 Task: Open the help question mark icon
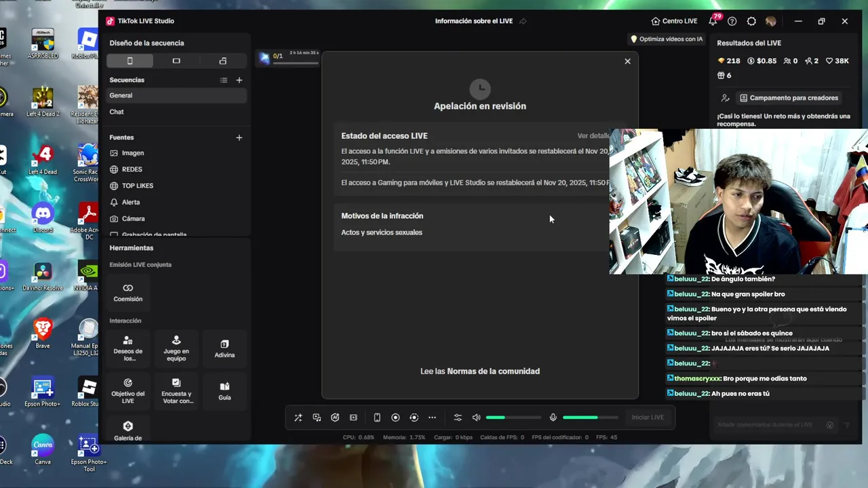[732, 21]
